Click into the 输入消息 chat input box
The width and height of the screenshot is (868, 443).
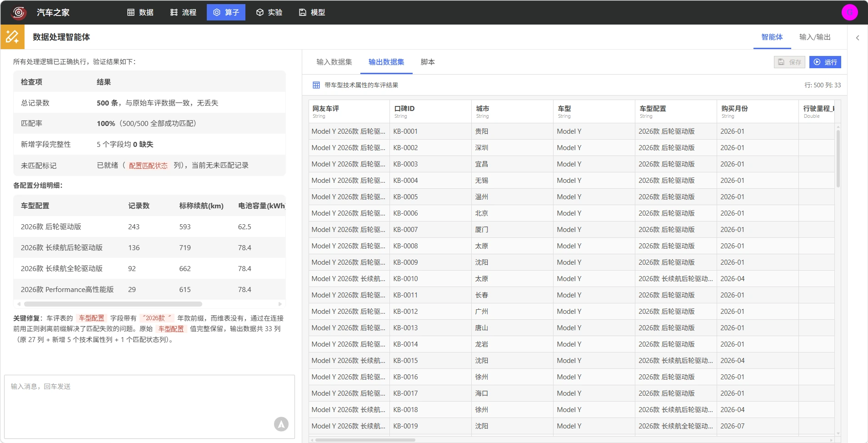[150, 407]
